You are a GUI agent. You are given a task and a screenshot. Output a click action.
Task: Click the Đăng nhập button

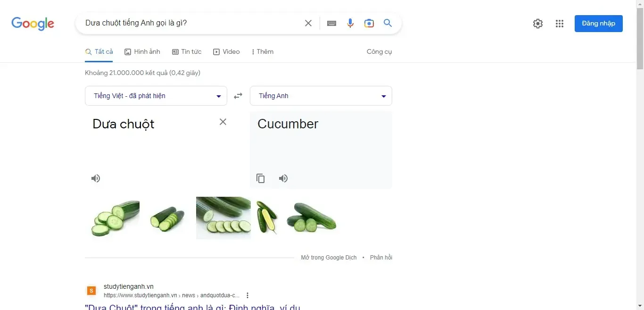[x=598, y=23]
